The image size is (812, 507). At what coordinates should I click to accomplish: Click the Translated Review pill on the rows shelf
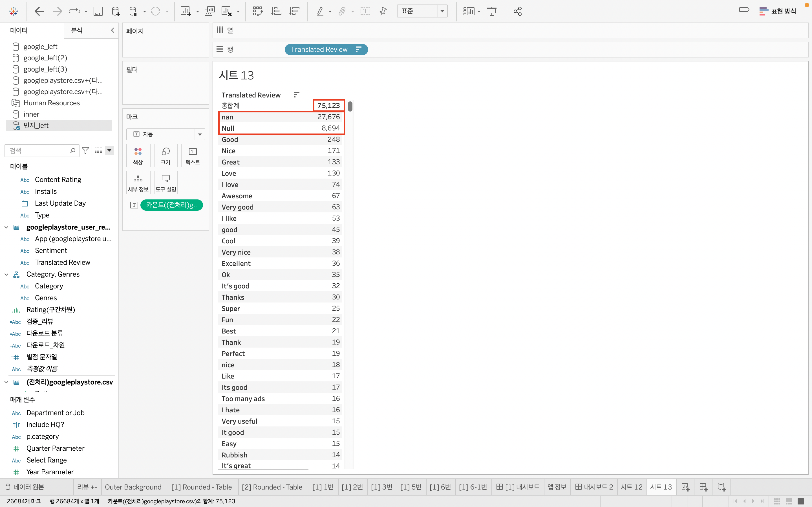tap(319, 50)
